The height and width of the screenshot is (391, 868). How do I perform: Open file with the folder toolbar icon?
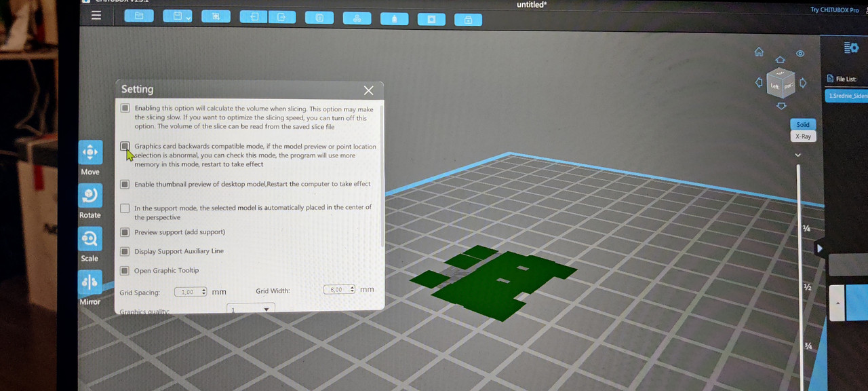(139, 16)
